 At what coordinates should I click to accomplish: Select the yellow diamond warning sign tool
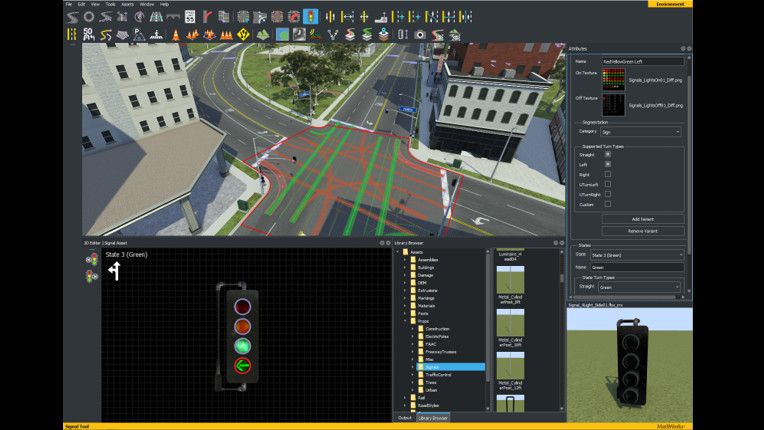tap(243, 35)
